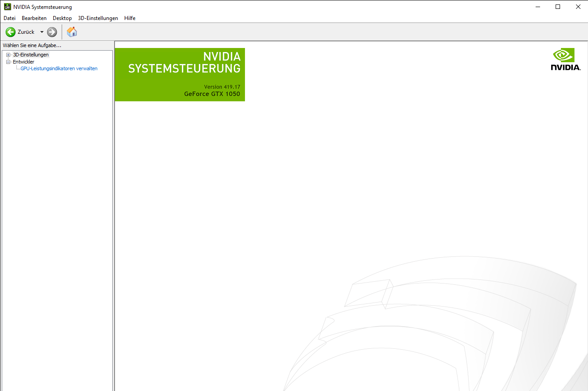The image size is (588, 391).
Task: Open the Hilfe menu
Action: pyautogui.click(x=130, y=18)
